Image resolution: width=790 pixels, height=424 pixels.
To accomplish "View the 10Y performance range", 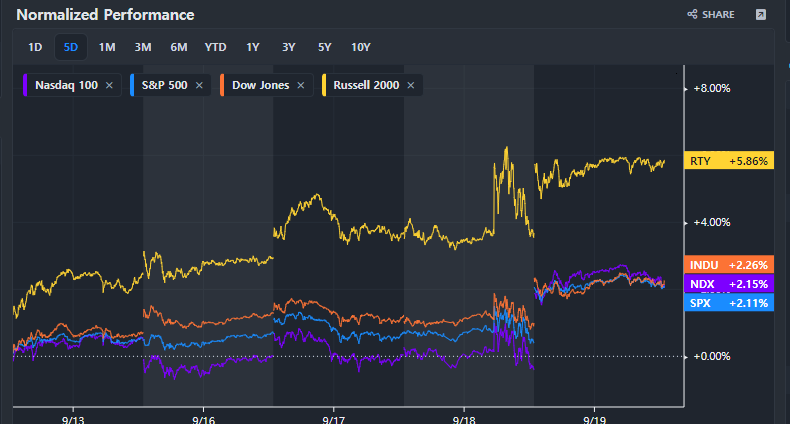I will [x=360, y=47].
